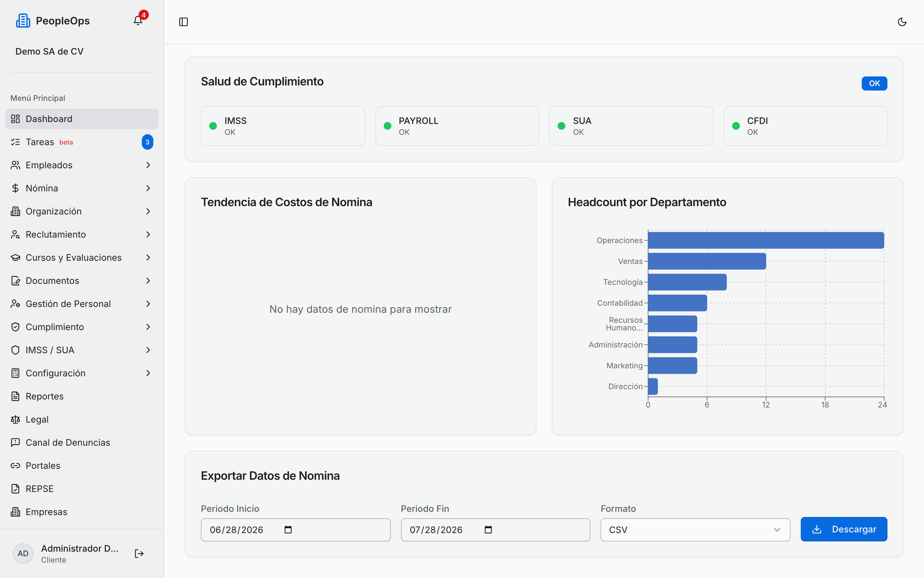Click the Cursos graduation cap icon
The width and height of the screenshot is (924, 578).
15,258
